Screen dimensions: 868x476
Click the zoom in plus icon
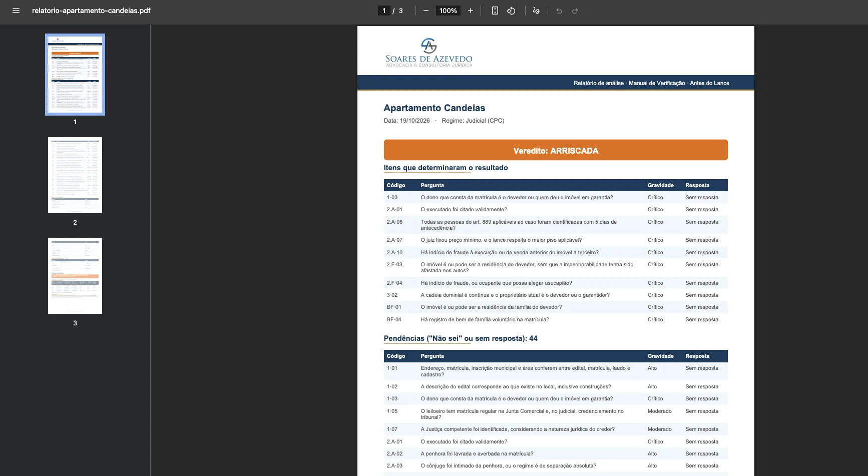point(471,11)
